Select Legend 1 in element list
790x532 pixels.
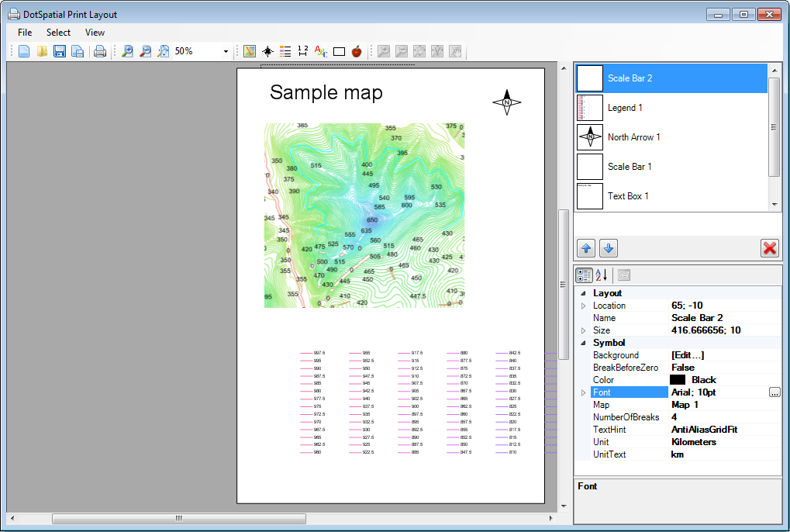(x=671, y=108)
